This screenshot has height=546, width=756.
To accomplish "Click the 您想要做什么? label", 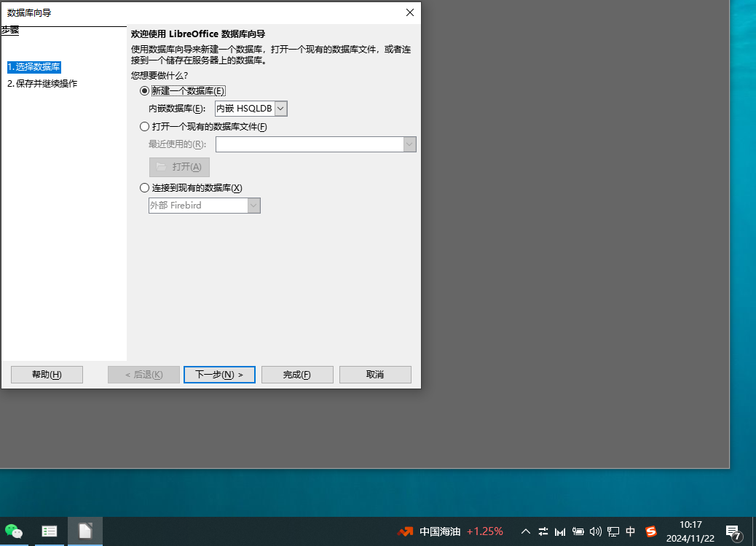I will tap(160, 75).
